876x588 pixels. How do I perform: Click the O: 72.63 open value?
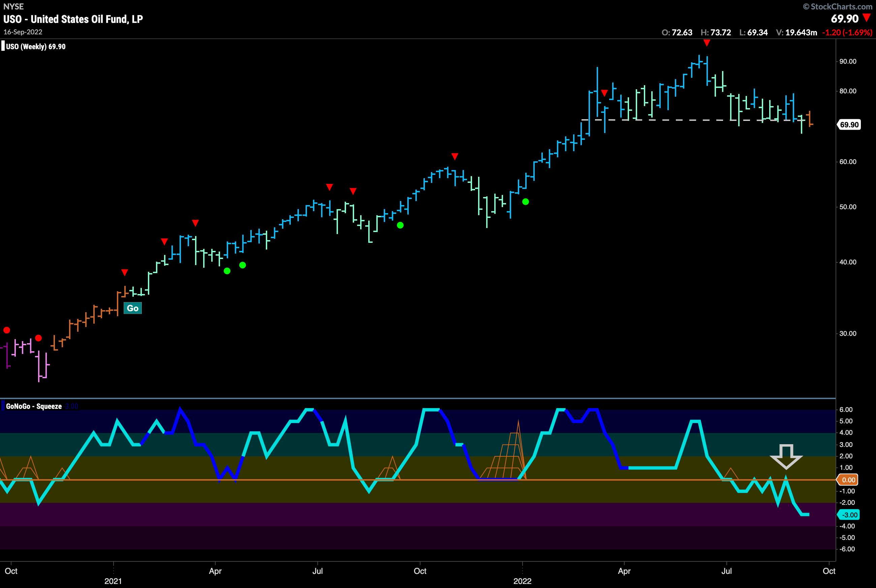[677, 32]
